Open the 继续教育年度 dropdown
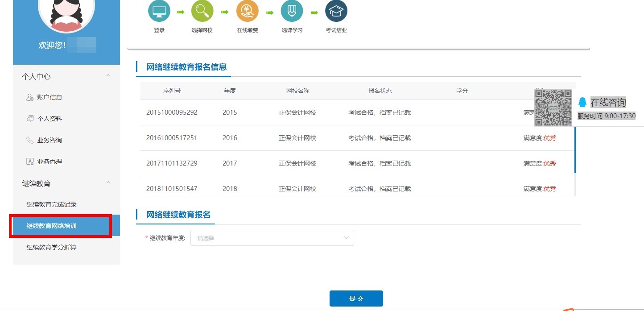Screen dimensions: 644x311 [272, 238]
